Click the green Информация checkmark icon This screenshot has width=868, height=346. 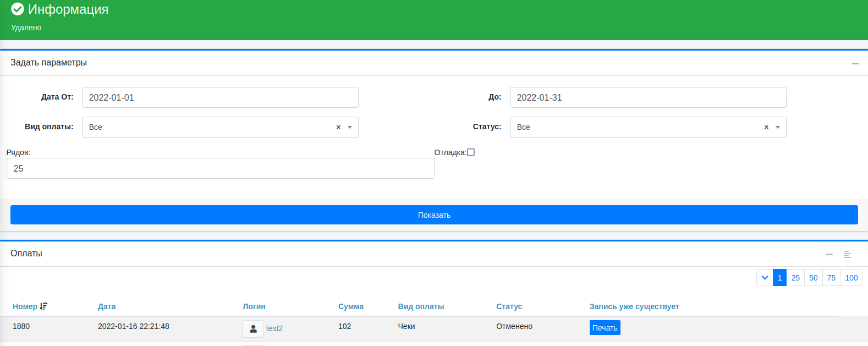coord(18,9)
